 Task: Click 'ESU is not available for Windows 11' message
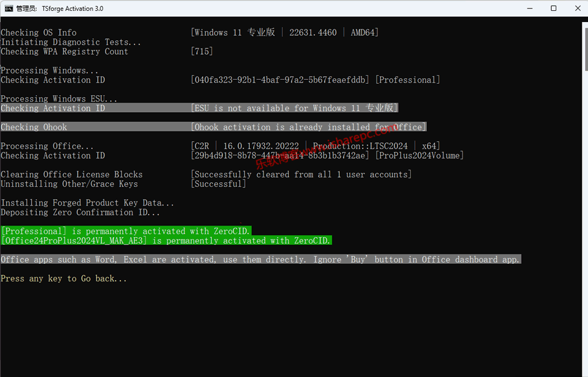295,108
